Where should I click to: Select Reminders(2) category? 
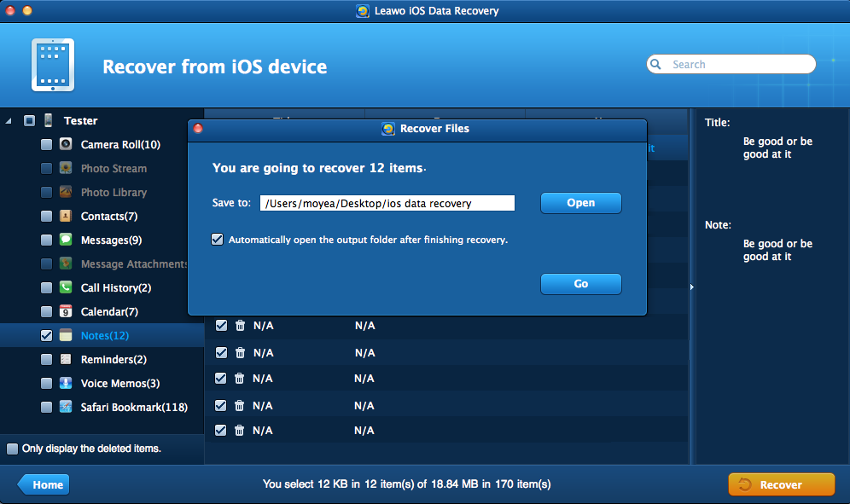point(114,359)
